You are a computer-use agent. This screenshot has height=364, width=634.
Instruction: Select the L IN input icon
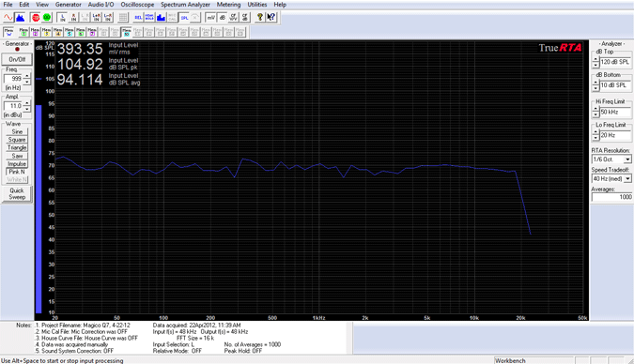(x=62, y=18)
